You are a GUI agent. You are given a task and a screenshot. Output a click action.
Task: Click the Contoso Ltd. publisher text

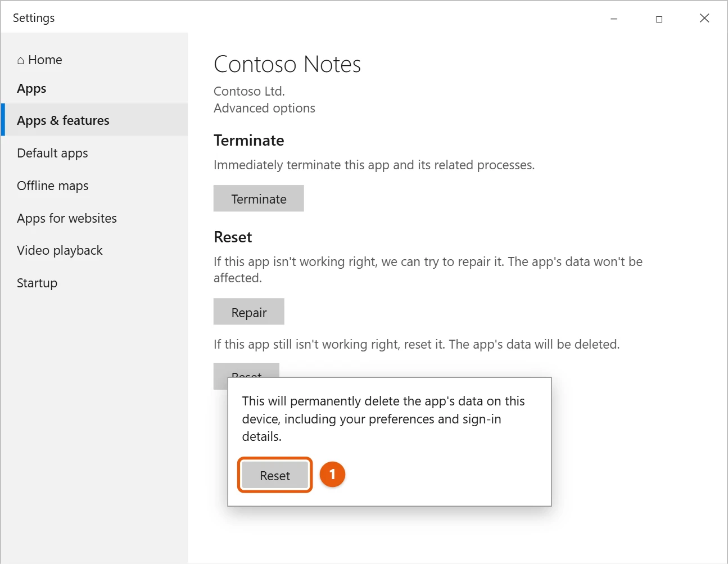[x=249, y=91]
